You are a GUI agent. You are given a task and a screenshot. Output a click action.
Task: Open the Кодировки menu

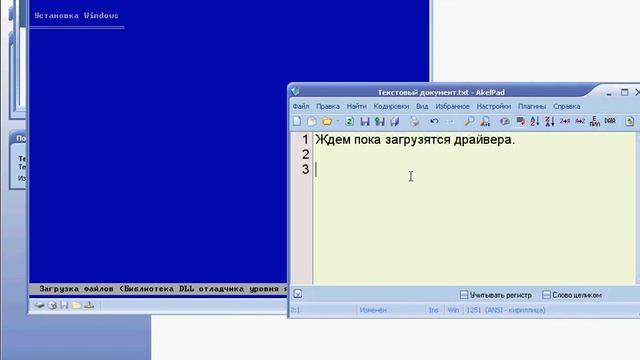391,106
